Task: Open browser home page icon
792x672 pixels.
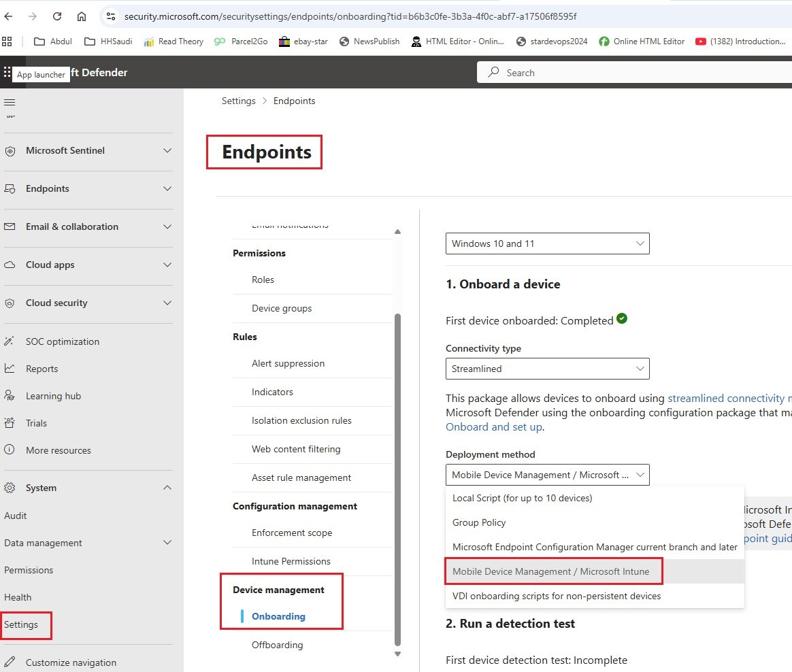Action: click(82, 16)
